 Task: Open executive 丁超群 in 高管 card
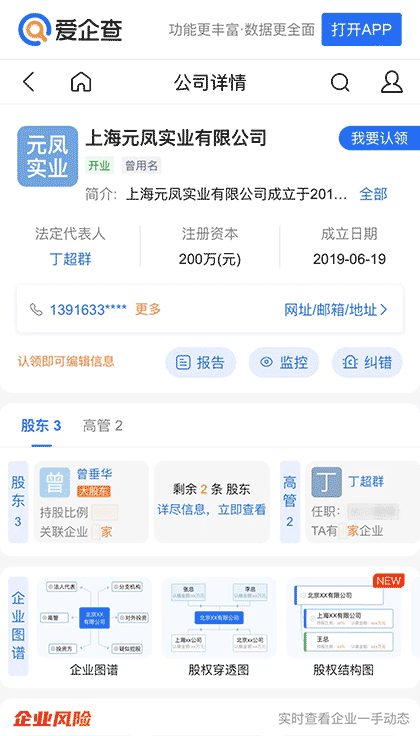pos(366,482)
